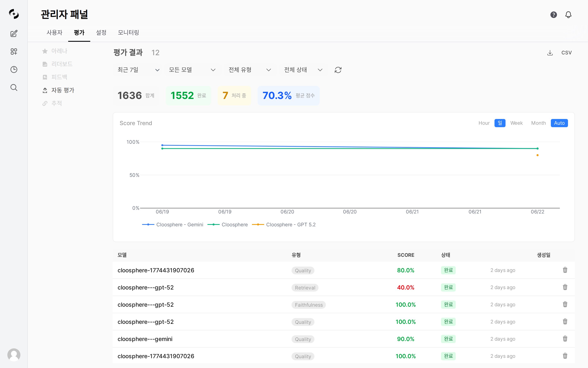The image size is (588, 368).
Task: Open the 전체 상태 status dropdown
Action: pyautogui.click(x=303, y=70)
